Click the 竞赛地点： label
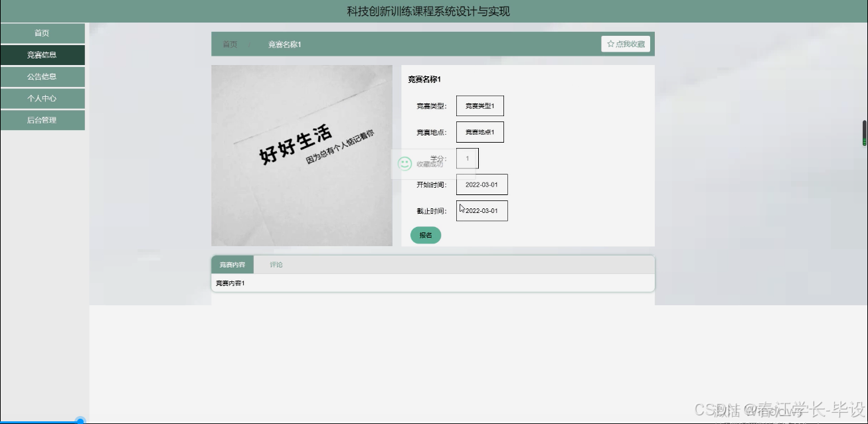Viewport: 868px width, 424px height. 432,133
